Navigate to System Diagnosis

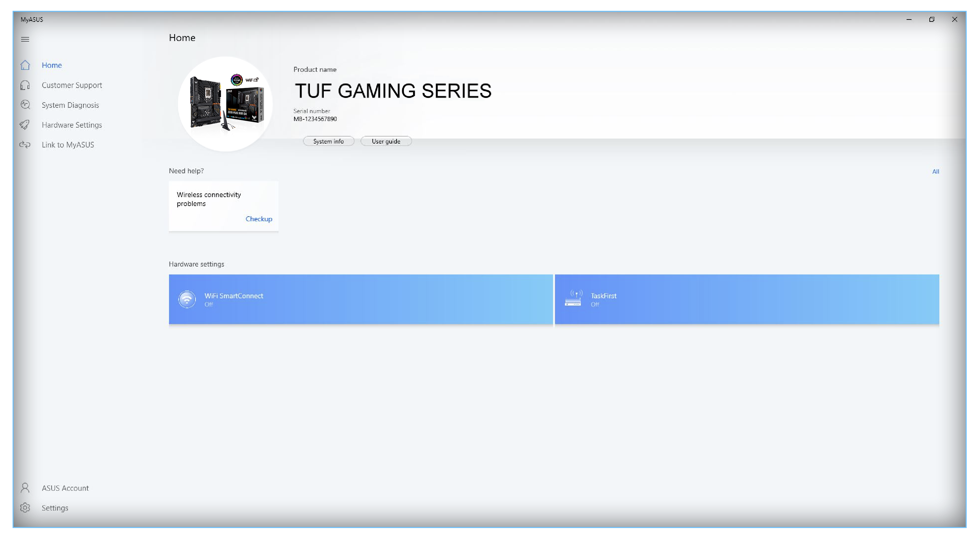[x=69, y=105]
